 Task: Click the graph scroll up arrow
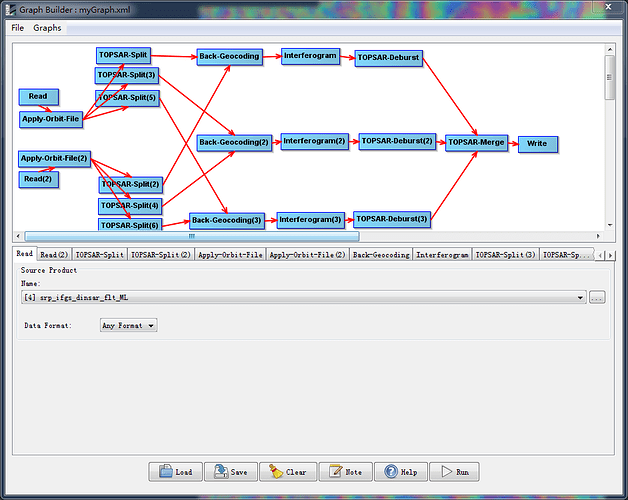[610, 49]
